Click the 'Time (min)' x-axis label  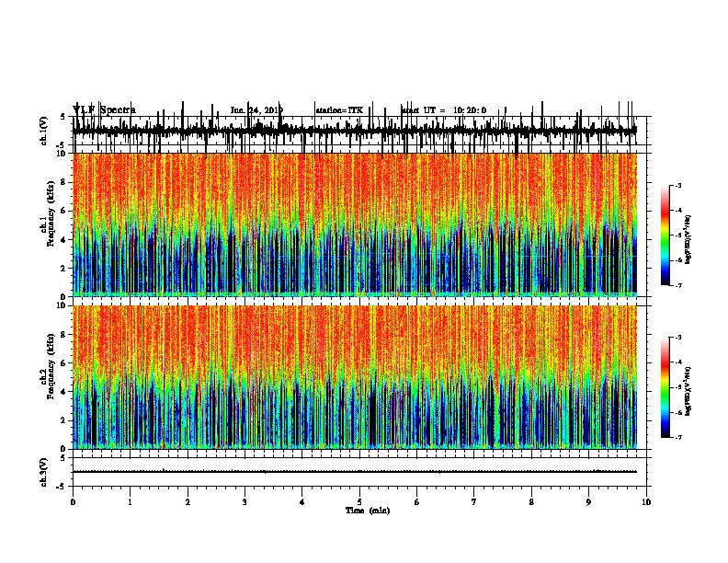tap(368, 511)
